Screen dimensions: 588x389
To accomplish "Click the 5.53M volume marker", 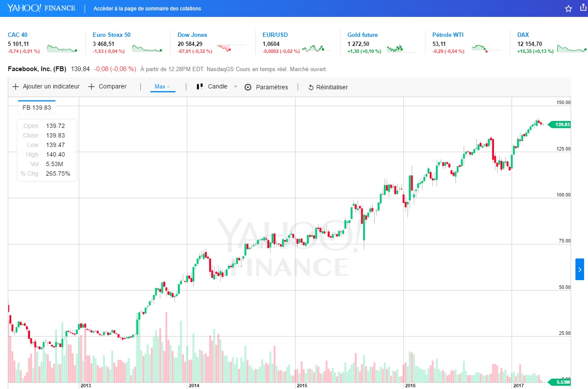I will point(560,382).
